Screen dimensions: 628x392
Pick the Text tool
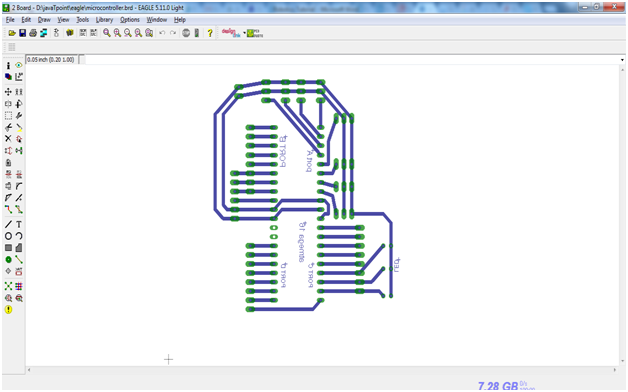[19, 224]
